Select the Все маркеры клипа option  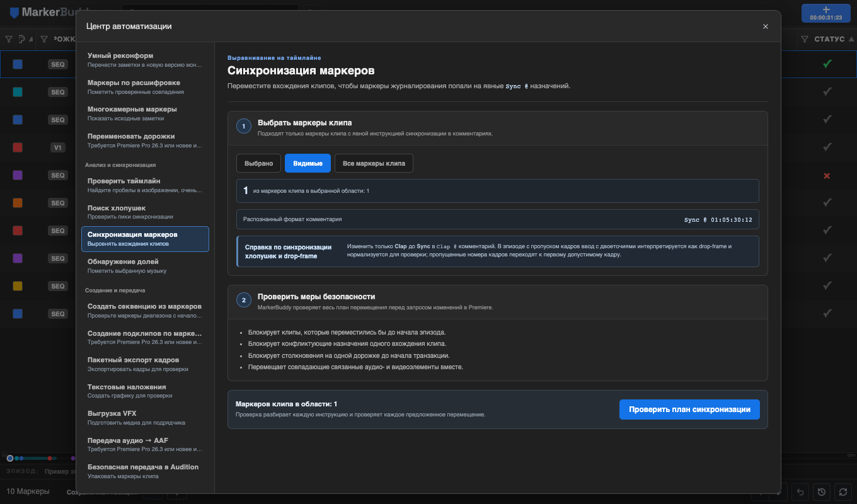[374, 163]
